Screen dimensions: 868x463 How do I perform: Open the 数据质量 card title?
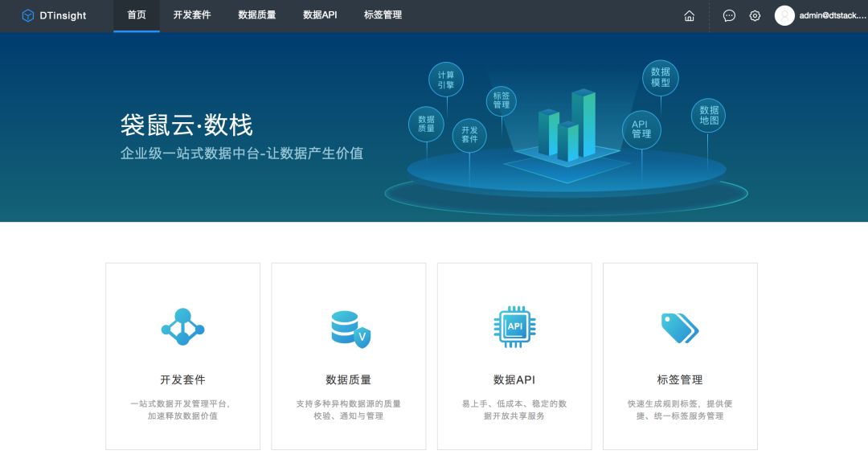349,379
